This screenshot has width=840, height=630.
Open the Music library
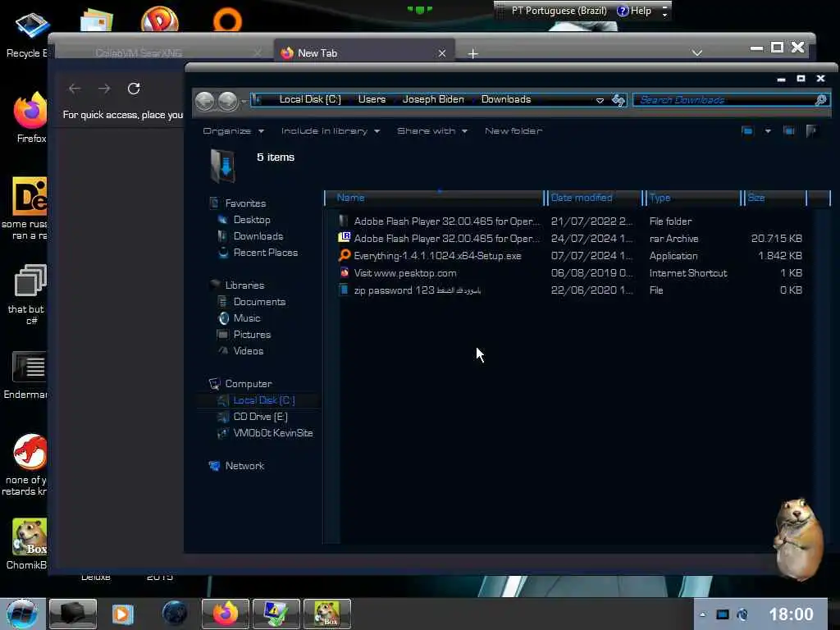click(246, 317)
